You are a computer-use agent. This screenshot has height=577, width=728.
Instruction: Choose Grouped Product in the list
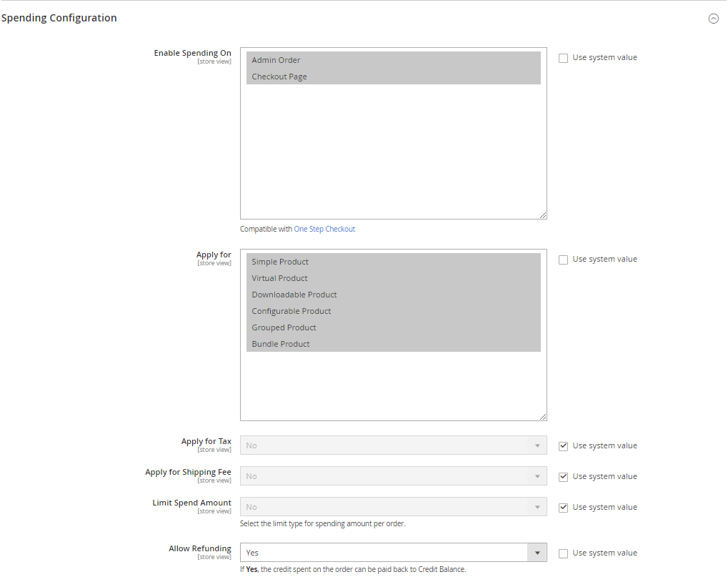coord(284,327)
